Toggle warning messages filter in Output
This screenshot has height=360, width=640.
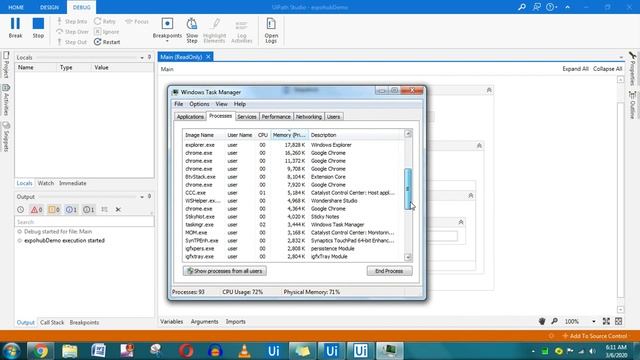point(54,209)
